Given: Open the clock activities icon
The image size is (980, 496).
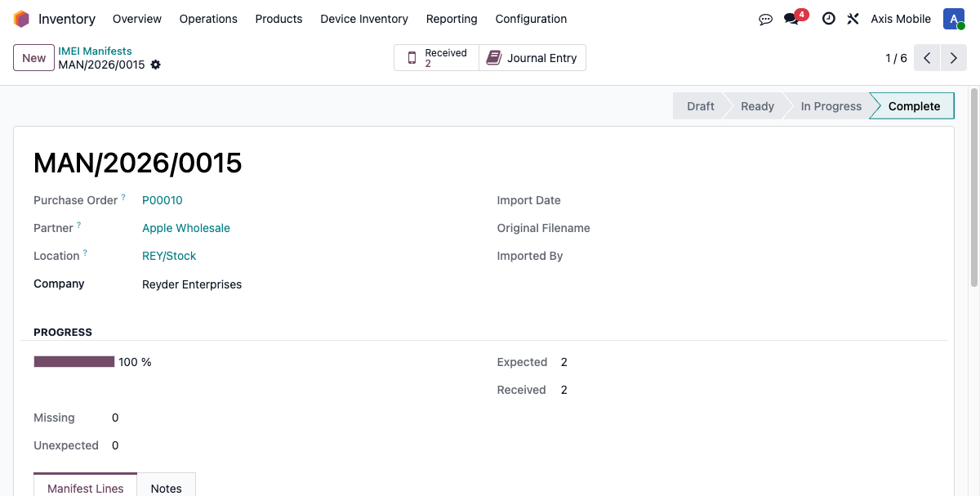Looking at the screenshot, I should [x=828, y=19].
